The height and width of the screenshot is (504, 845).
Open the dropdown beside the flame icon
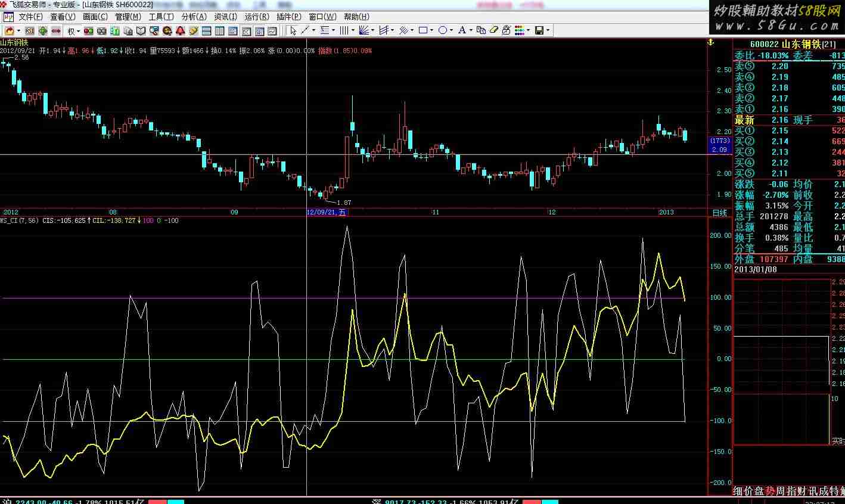pyautogui.click(x=18, y=30)
